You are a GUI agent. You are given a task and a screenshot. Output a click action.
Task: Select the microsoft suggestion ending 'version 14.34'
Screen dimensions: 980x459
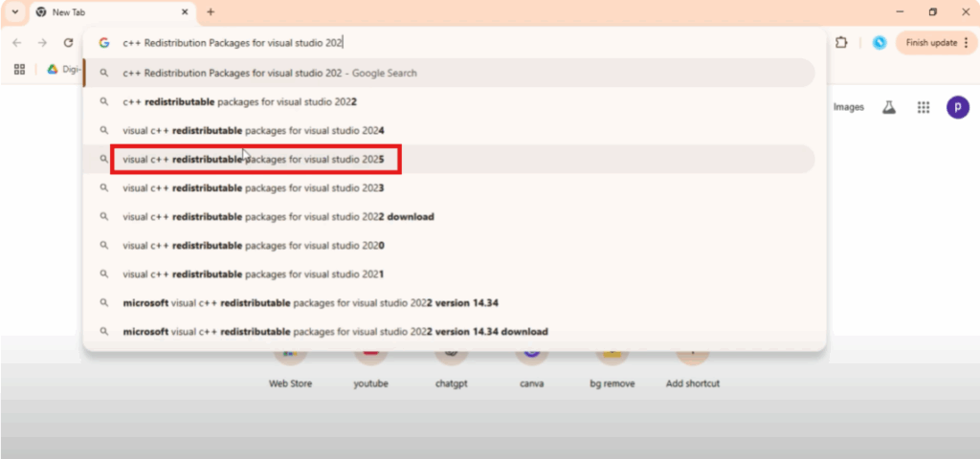click(450, 303)
